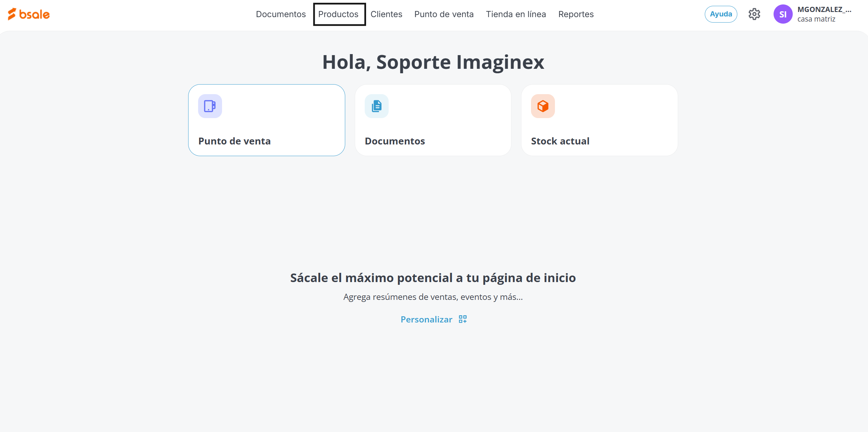Open the Productos menu
Screen dimensions: 868x432
pos(338,14)
